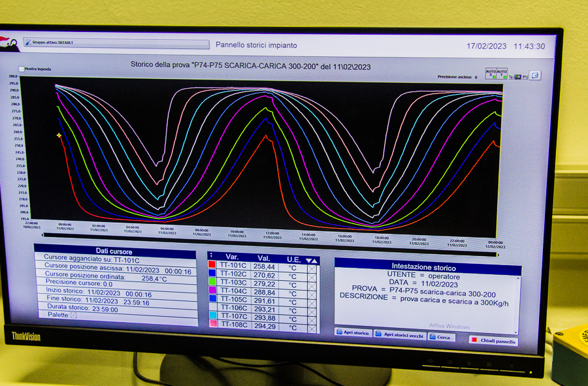Toggle the AUTO X axis scaling button
The height and width of the screenshot is (386, 588).
click(491, 73)
